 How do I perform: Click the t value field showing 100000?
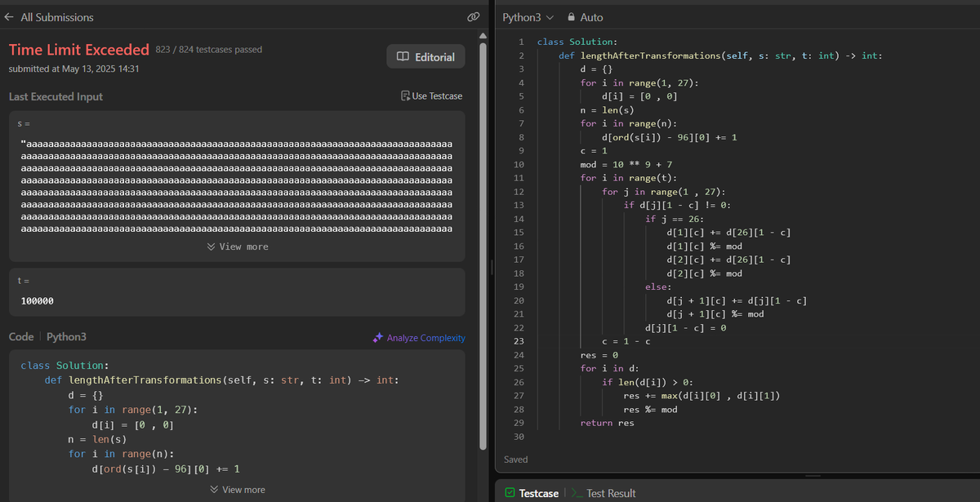click(237, 301)
